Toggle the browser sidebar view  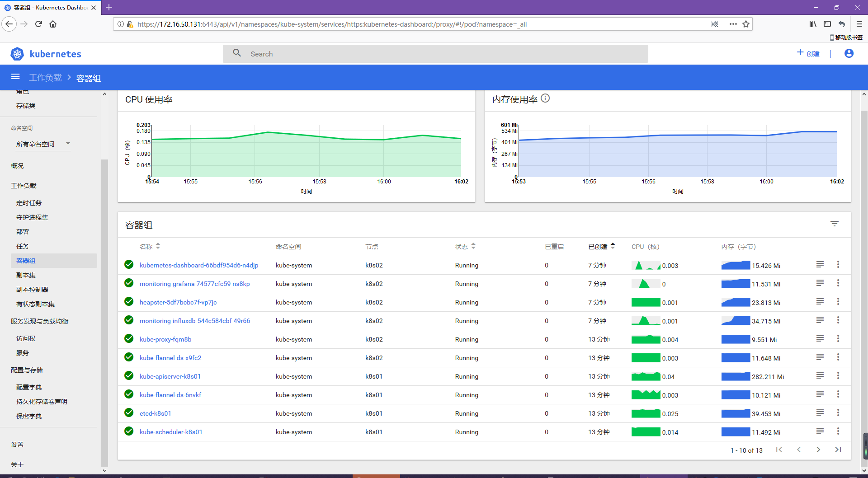[x=827, y=24]
